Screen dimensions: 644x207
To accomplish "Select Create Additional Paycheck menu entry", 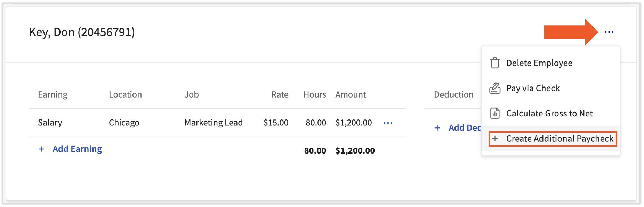I will (x=560, y=139).
